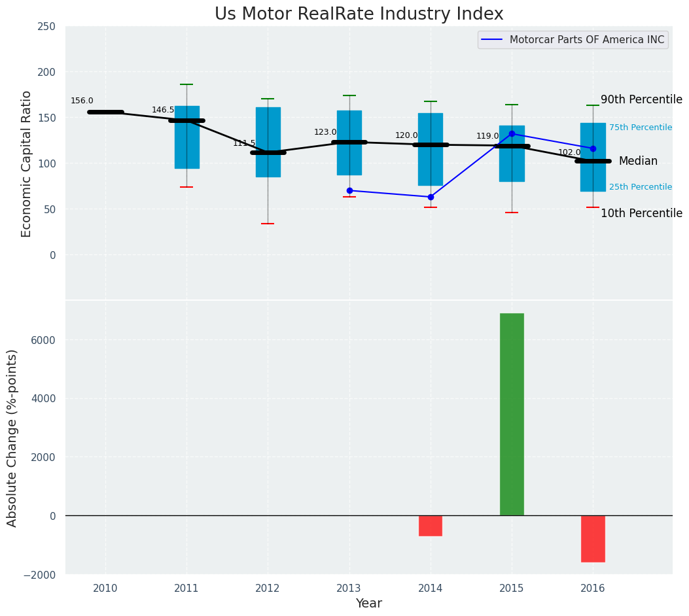Select the Economic Capital Ratio axis label

click(x=27, y=163)
